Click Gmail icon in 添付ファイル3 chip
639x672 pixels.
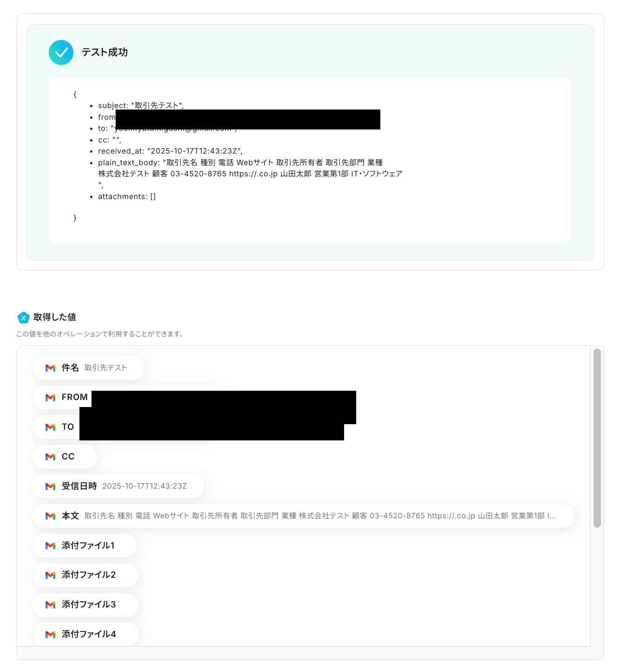click(51, 605)
